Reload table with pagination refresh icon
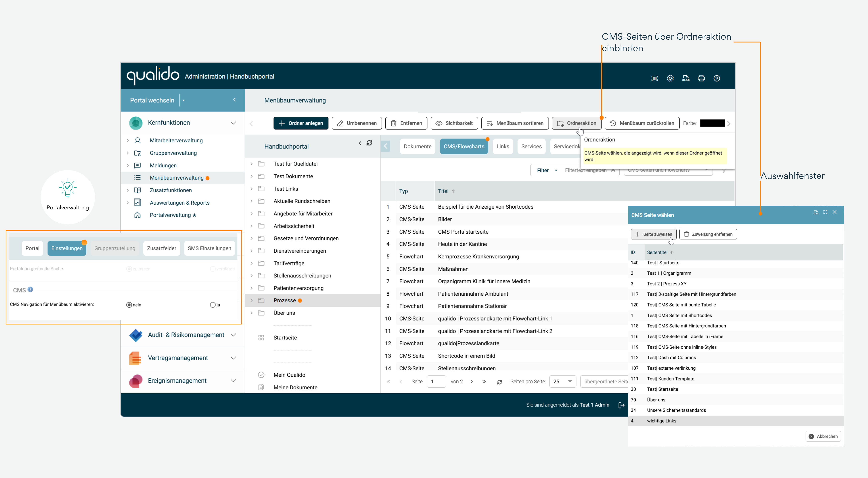This screenshot has width=868, height=478. click(500, 382)
